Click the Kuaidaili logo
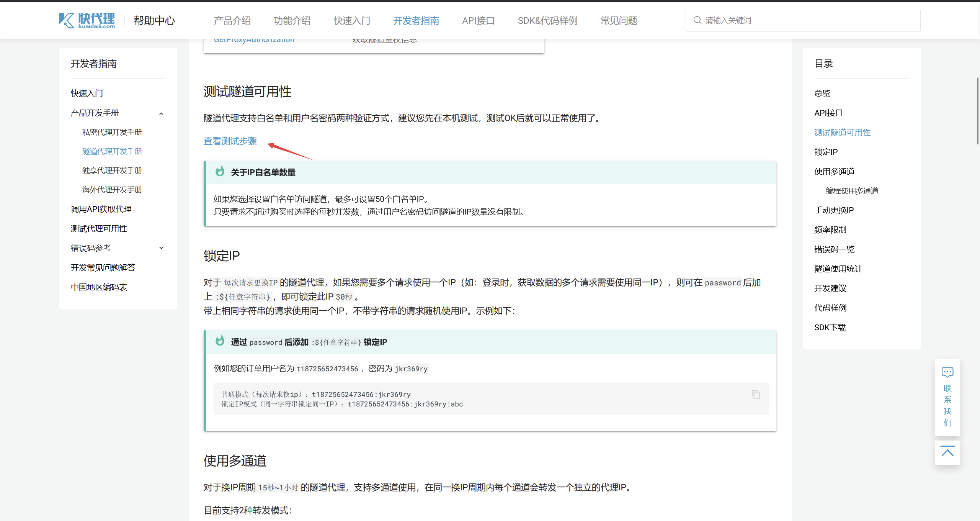Image resolution: width=980 pixels, height=521 pixels. [87, 20]
